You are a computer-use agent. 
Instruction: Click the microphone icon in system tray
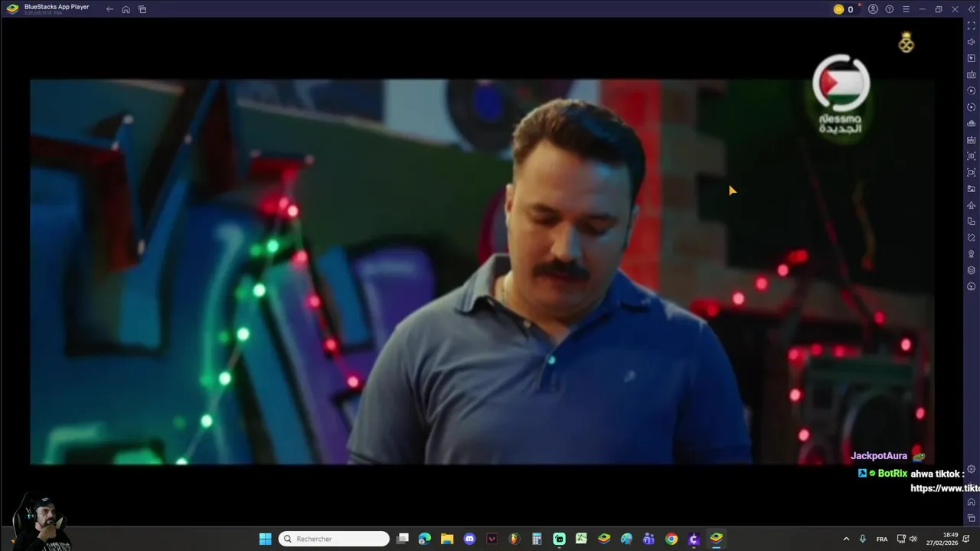pos(863,539)
